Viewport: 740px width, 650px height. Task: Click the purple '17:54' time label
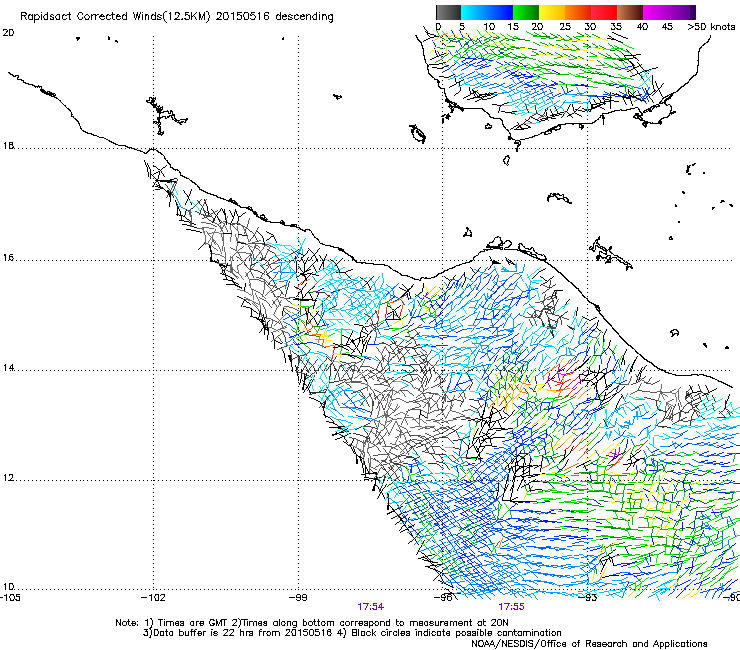(x=370, y=607)
